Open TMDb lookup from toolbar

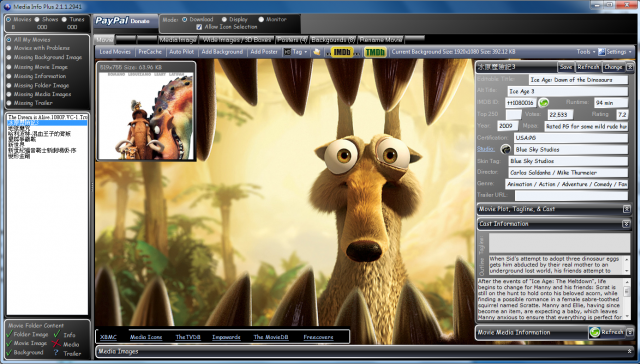tap(375, 52)
